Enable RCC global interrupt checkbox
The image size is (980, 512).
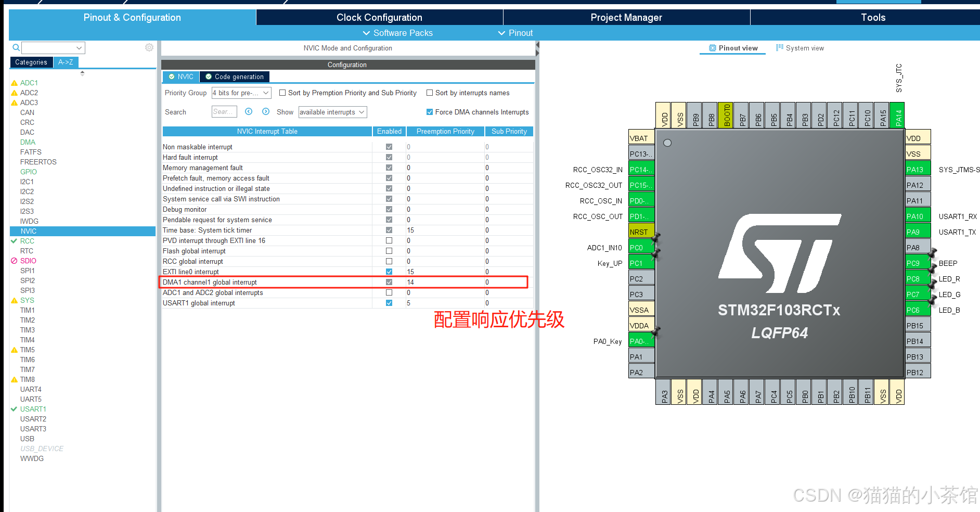[x=389, y=261]
